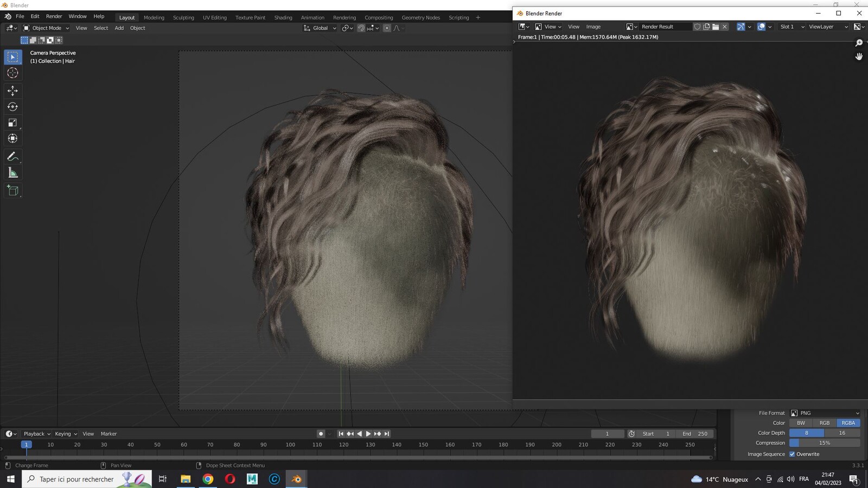Select RGBA color mode

click(x=848, y=423)
